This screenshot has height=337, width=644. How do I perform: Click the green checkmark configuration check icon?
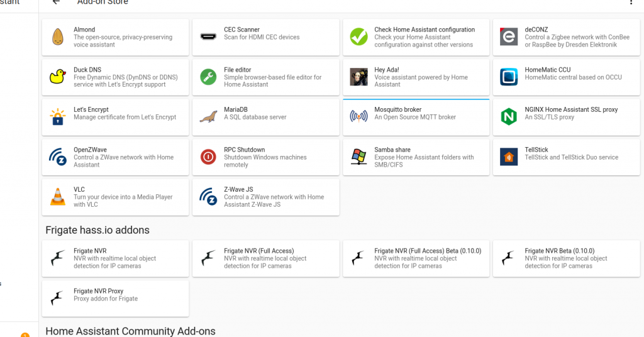point(358,37)
